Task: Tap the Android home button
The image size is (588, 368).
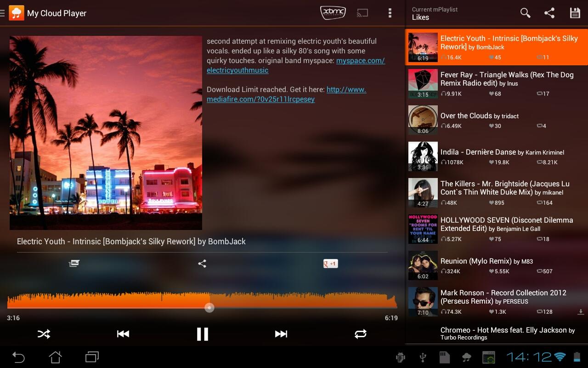Action: [x=55, y=357]
